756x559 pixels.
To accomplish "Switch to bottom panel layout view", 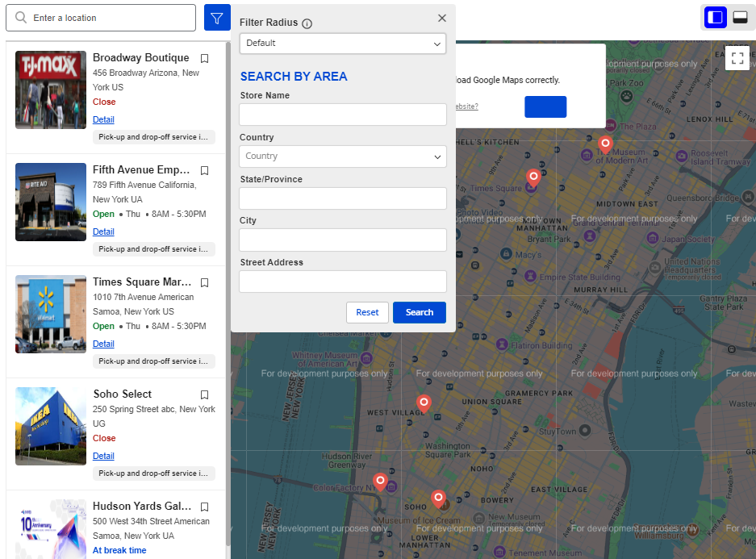I will point(740,17).
